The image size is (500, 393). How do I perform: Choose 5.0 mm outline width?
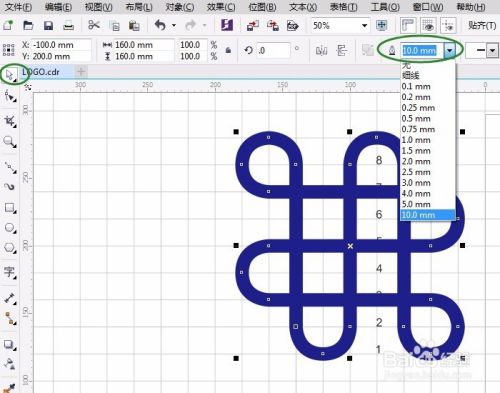tap(428, 204)
